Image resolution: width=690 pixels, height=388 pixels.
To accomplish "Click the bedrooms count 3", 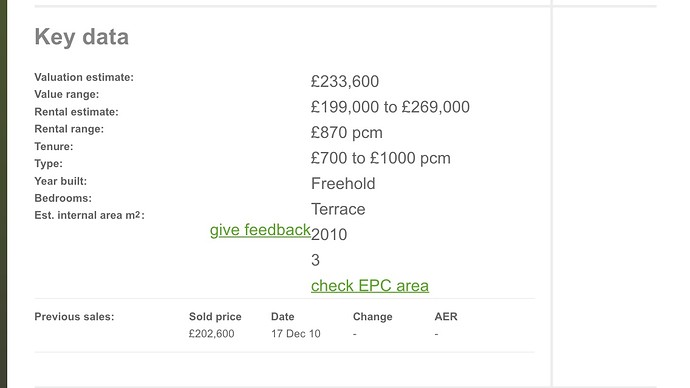I will pyautogui.click(x=316, y=260).
